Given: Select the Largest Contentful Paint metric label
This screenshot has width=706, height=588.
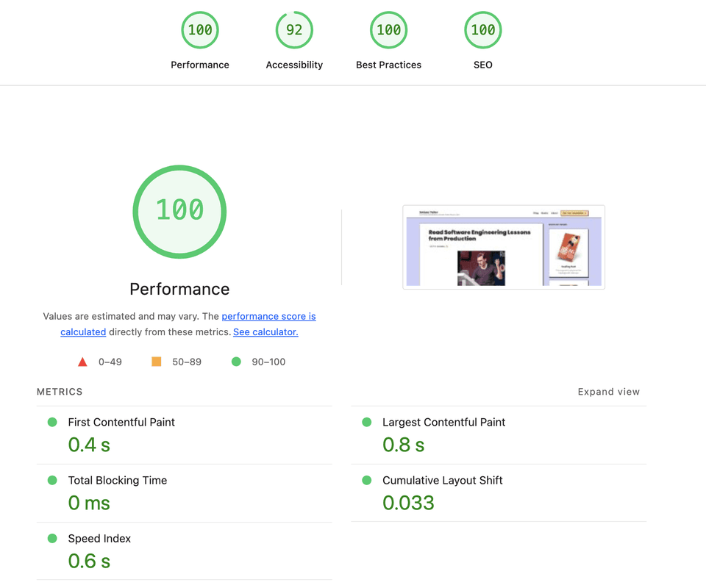Looking at the screenshot, I should click(443, 422).
